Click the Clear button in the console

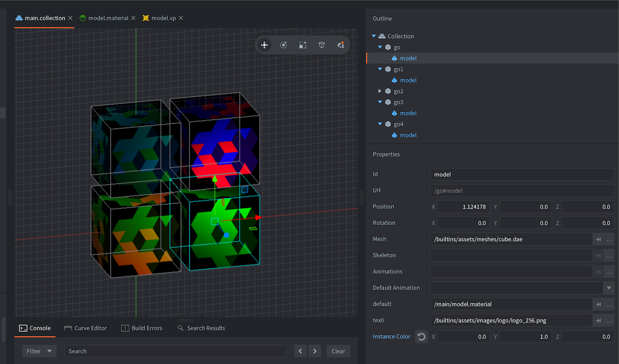click(338, 351)
